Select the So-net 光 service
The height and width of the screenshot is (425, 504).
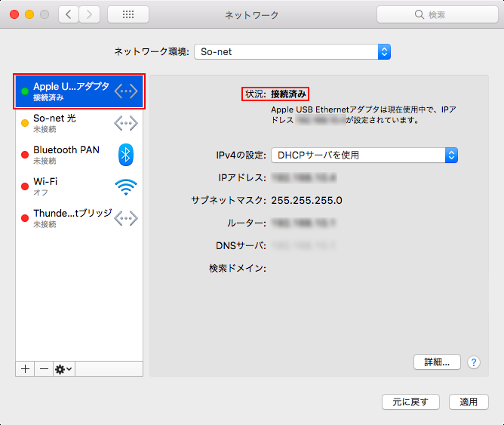coord(71,123)
